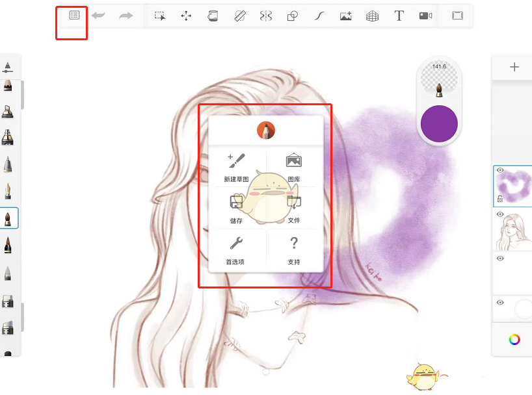Viewport: 532px width, 395px height.
Task: Hide the purple heart layer
Action: pyautogui.click(x=500, y=170)
